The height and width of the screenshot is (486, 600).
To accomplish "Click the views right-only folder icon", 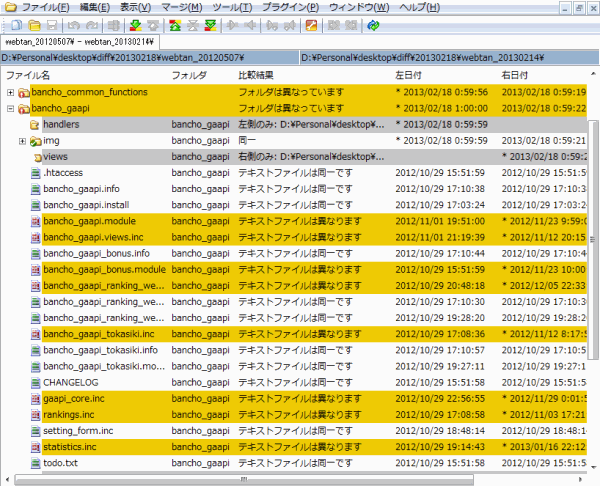I will (38, 157).
